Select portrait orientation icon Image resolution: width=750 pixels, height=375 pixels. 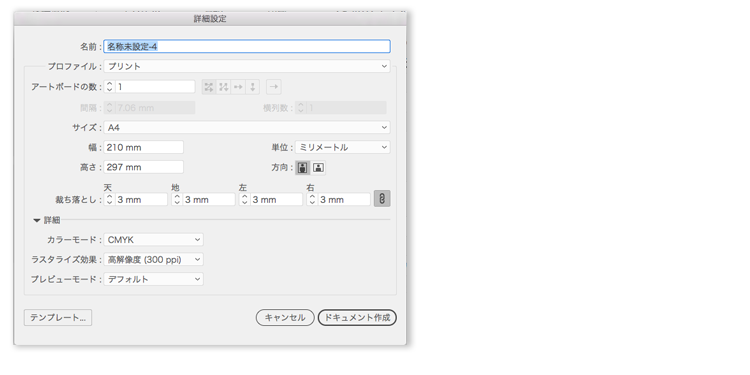(302, 167)
